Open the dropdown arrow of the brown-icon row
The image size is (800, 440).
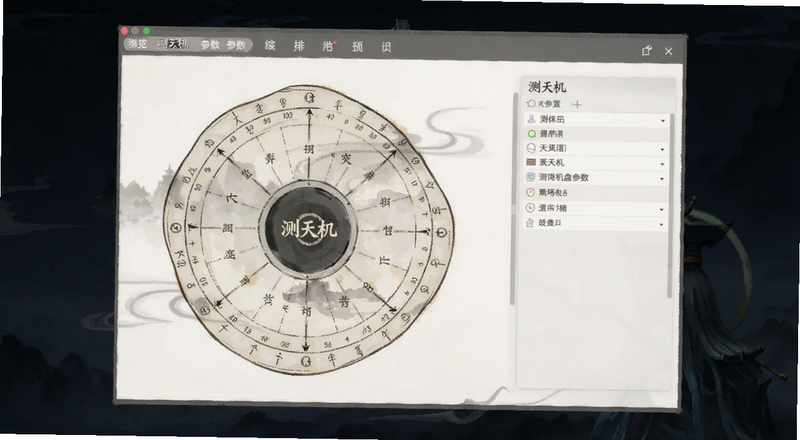(x=663, y=164)
